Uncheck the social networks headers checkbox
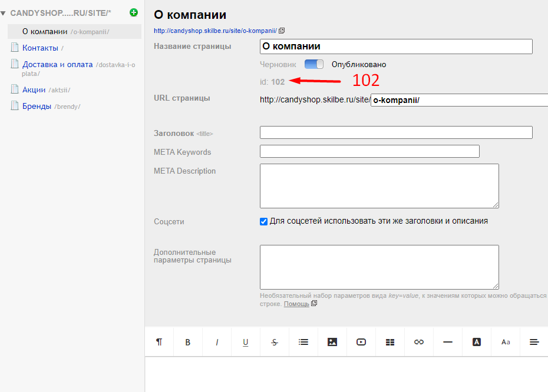The width and height of the screenshot is (548, 392). click(x=264, y=222)
